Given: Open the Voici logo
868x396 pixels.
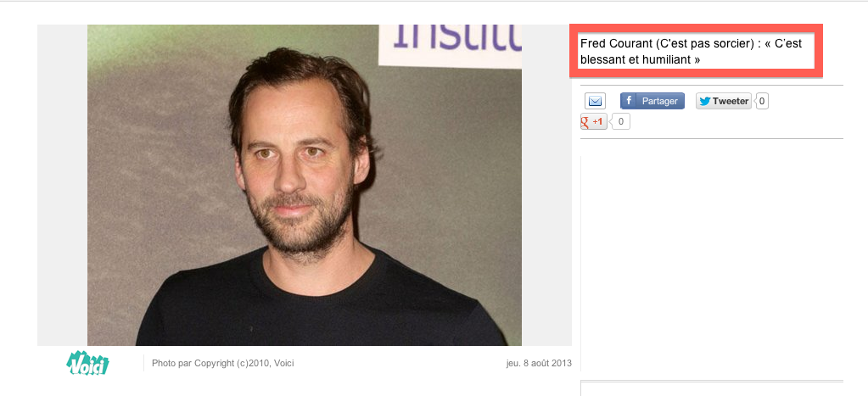Looking at the screenshot, I should pyautogui.click(x=87, y=364).
